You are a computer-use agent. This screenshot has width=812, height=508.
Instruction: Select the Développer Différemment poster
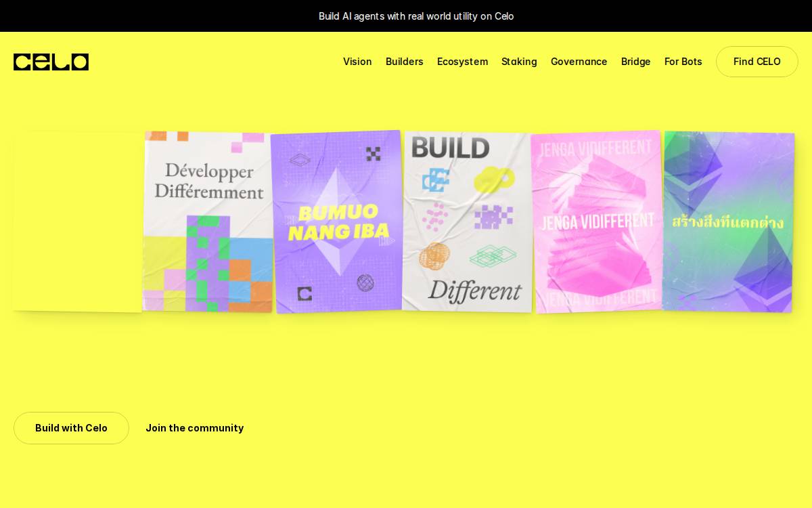pyautogui.click(x=208, y=221)
